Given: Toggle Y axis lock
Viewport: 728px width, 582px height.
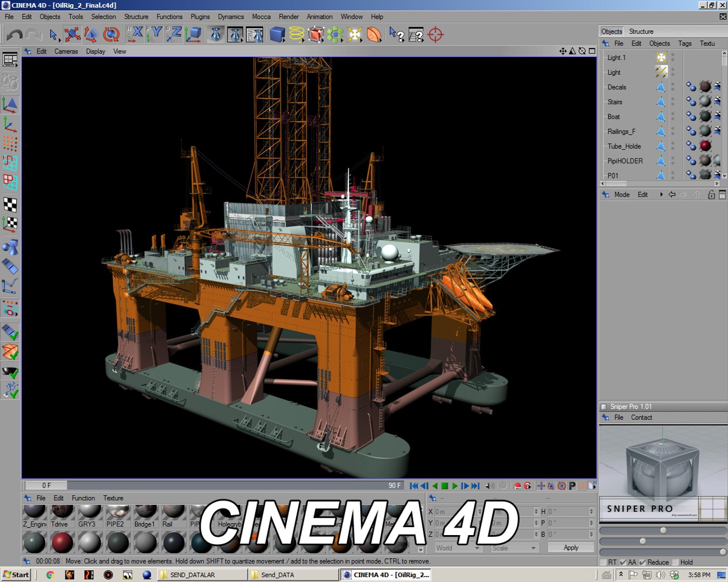Looking at the screenshot, I should [154, 34].
